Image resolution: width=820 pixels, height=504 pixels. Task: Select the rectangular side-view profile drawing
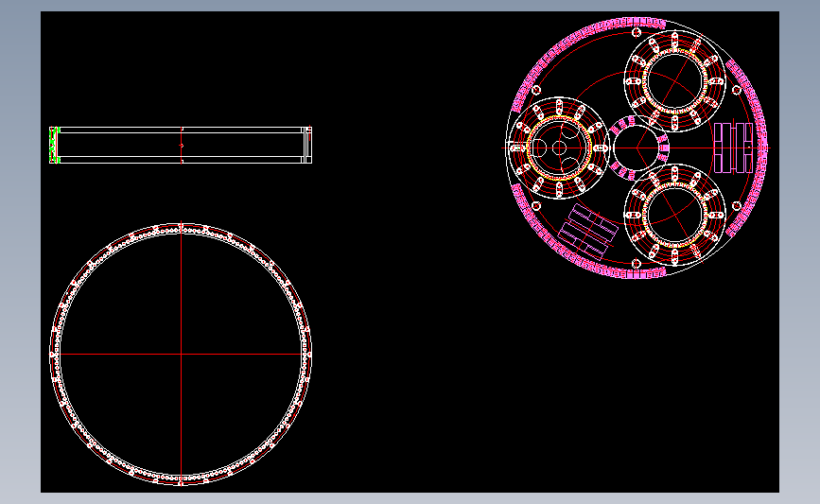pos(181,145)
